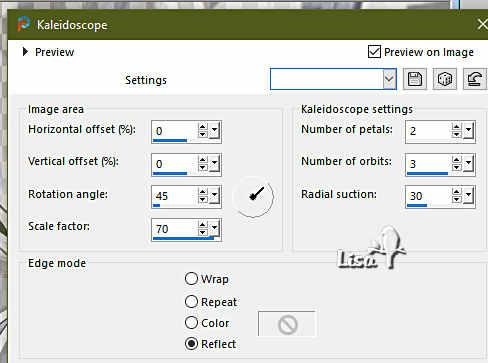Image resolution: width=488 pixels, height=363 pixels.
Task: Click into the Vertical offset value field
Action: point(175,163)
